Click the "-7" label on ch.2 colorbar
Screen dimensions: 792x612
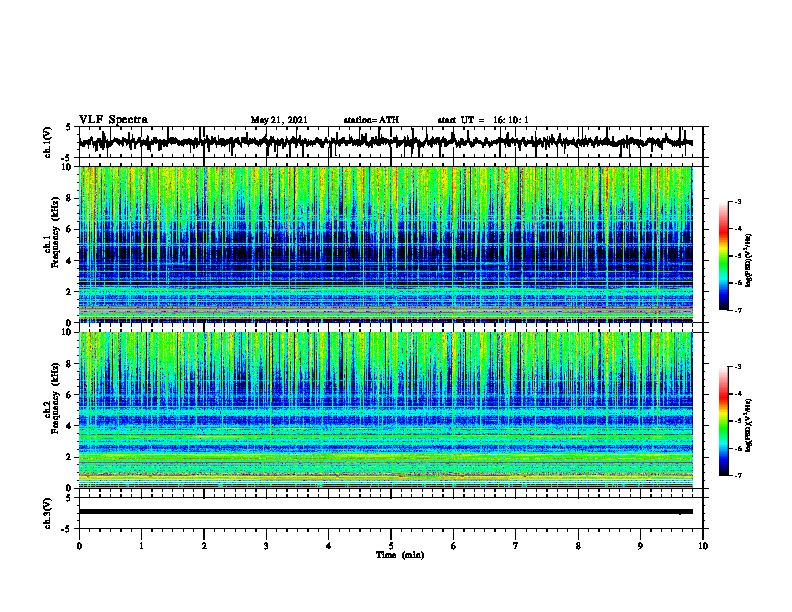tap(737, 475)
